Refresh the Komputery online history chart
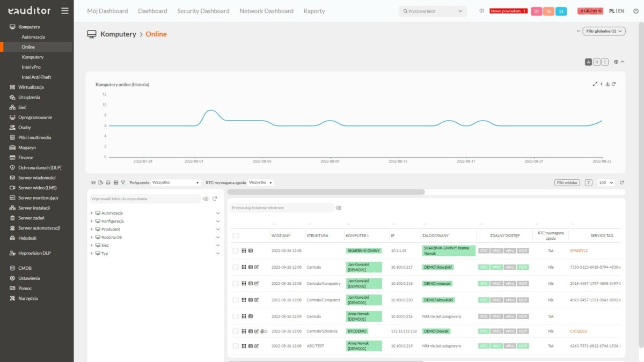This screenshot has height=362, width=644. pos(613,84)
